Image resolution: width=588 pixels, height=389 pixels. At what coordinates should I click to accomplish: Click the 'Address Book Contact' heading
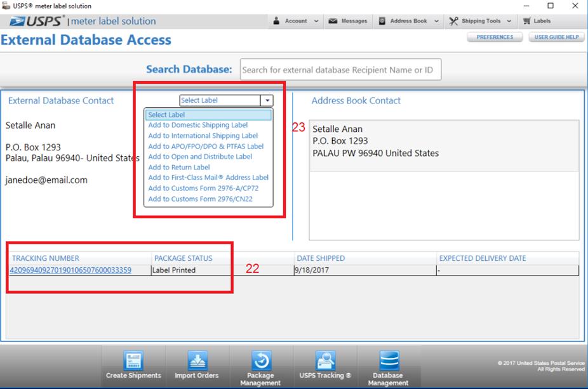tap(356, 100)
